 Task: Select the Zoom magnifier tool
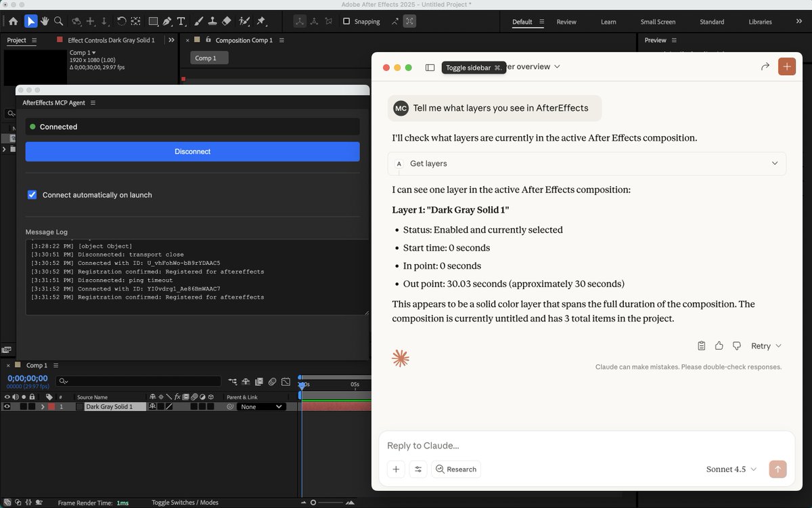coord(59,22)
